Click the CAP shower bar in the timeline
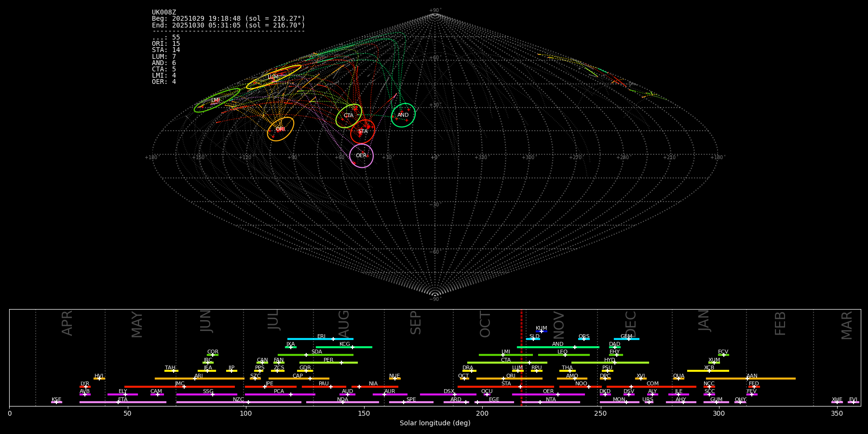 click(x=299, y=379)
